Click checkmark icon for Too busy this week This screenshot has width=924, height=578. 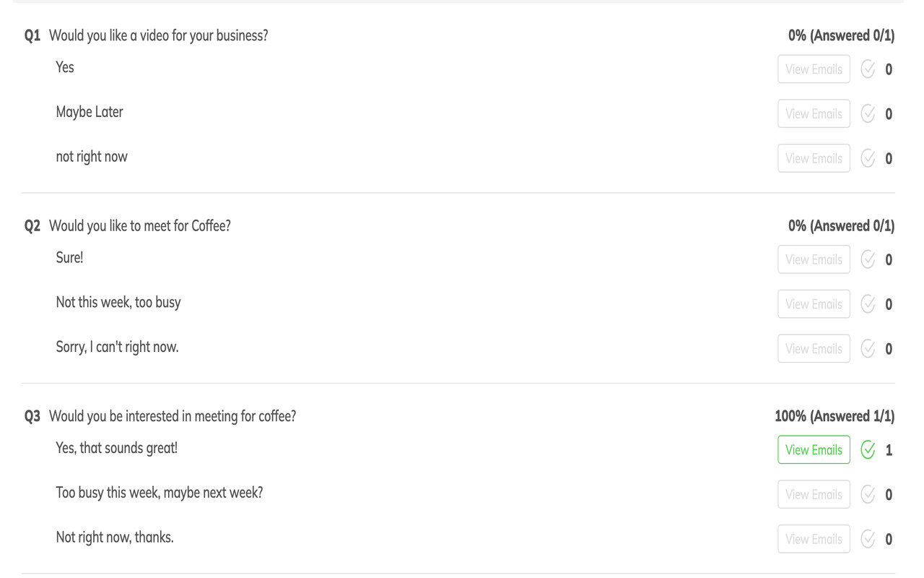pos(868,495)
